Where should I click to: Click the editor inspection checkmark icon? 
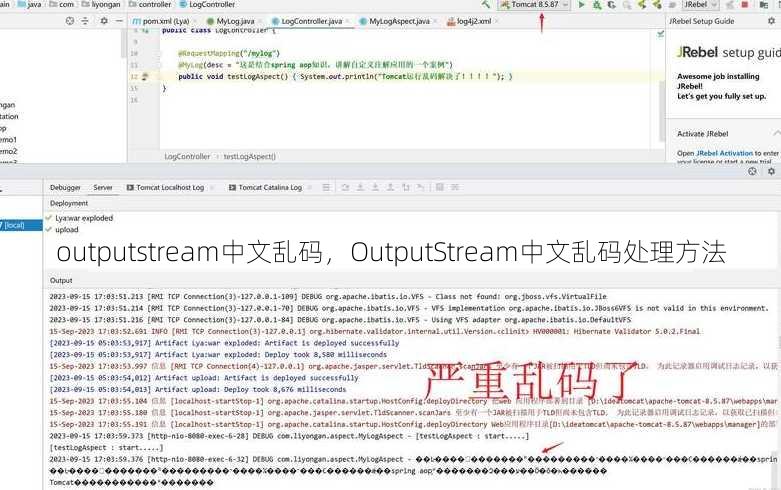[660, 34]
